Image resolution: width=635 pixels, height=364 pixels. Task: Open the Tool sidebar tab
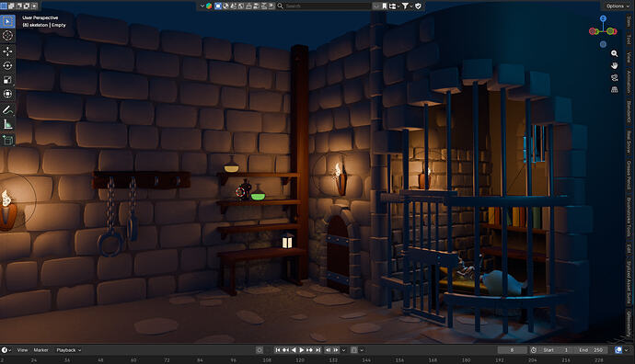coord(629,39)
